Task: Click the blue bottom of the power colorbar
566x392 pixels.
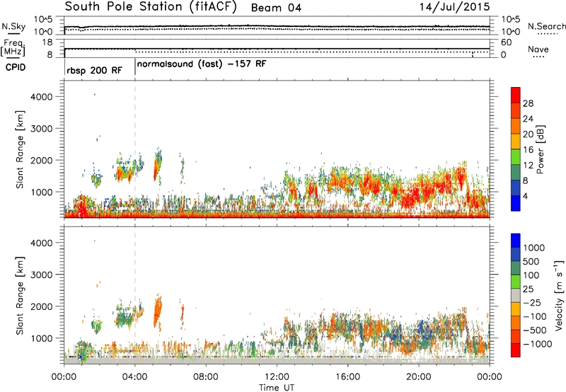Action: coord(516,203)
